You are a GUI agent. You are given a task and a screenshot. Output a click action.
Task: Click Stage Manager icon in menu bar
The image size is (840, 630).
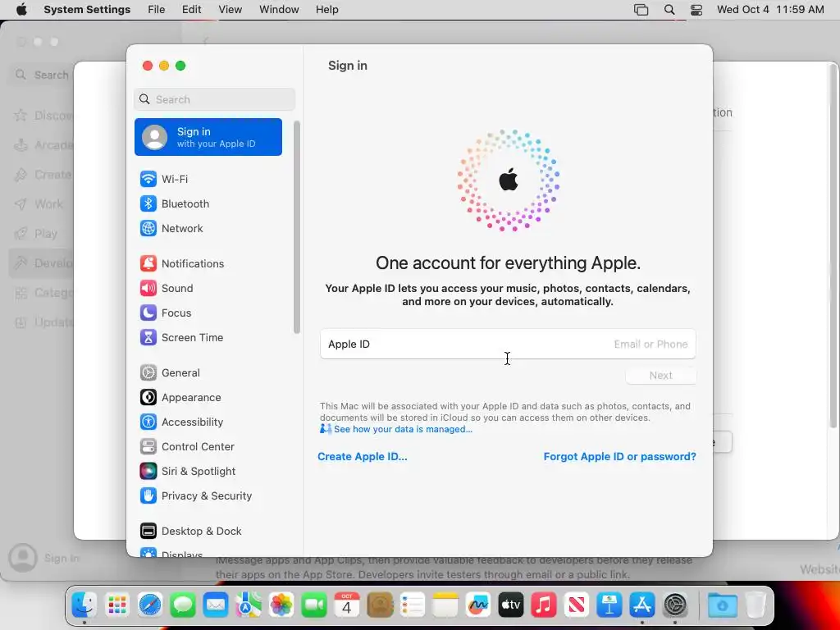click(x=641, y=10)
